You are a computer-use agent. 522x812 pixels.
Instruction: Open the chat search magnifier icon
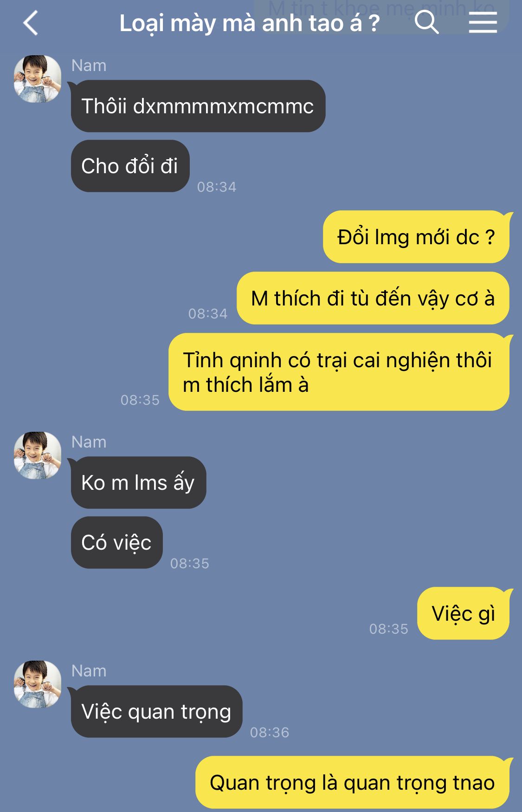click(426, 23)
